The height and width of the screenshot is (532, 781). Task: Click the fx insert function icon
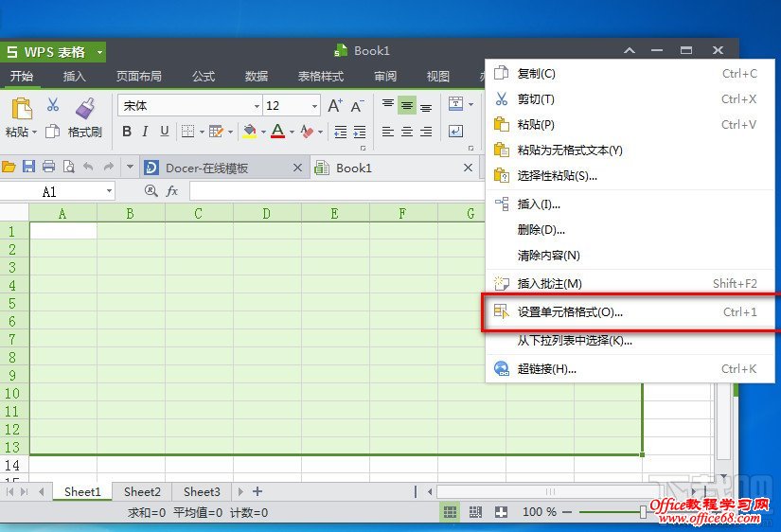click(x=172, y=191)
